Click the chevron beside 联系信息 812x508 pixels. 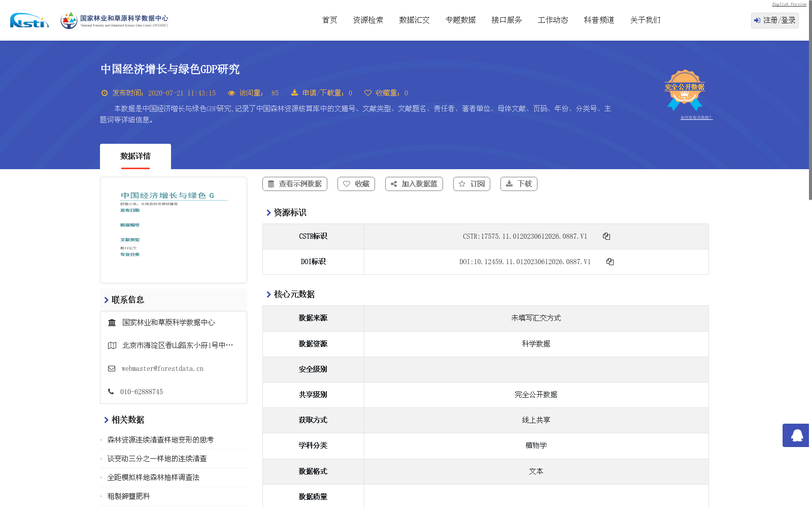(106, 300)
